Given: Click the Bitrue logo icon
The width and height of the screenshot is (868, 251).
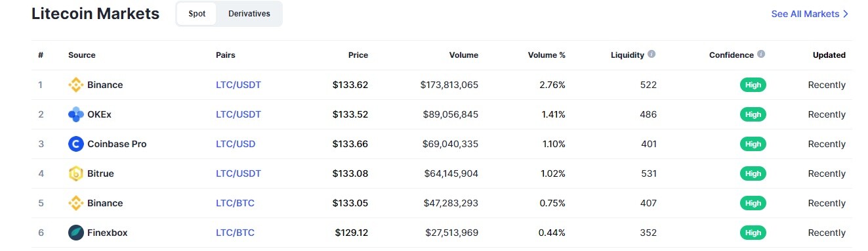Looking at the screenshot, I should 76,173.
